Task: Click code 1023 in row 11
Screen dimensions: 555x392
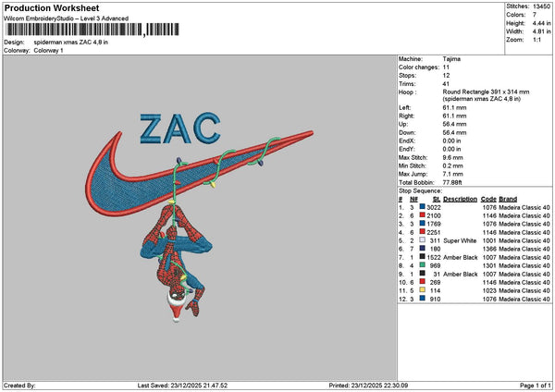Action: point(489,290)
